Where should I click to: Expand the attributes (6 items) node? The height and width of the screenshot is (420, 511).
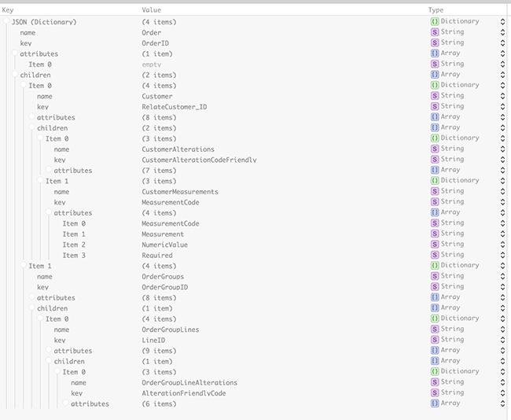[x=65, y=403]
